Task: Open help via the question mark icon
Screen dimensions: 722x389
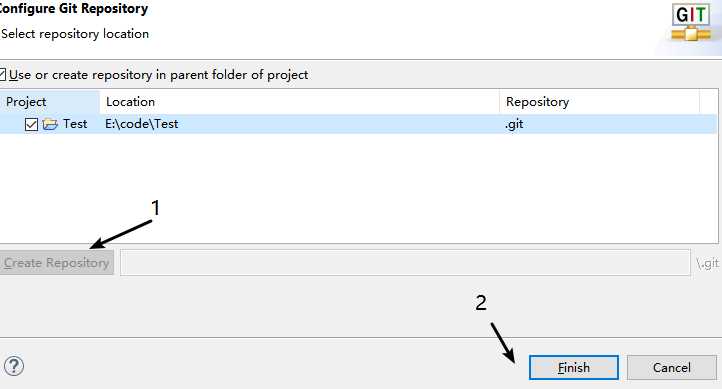Action: tap(14, 366)
